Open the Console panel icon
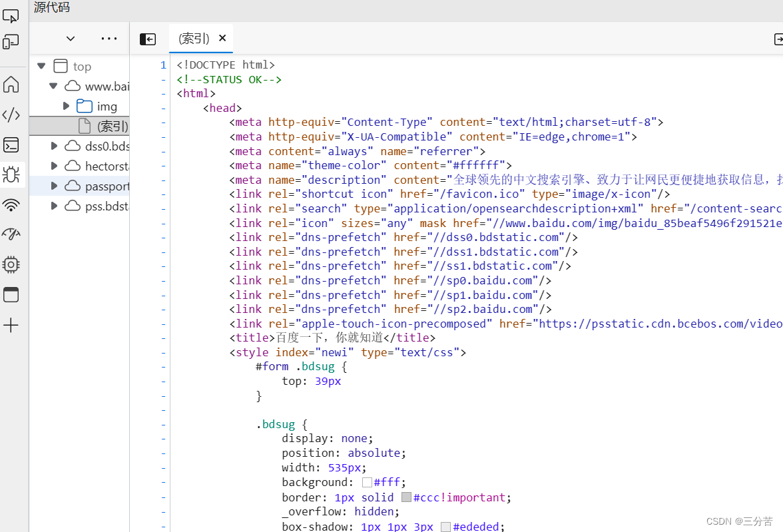The height and width of the screenshot is (532, 783). pos(11,145)
